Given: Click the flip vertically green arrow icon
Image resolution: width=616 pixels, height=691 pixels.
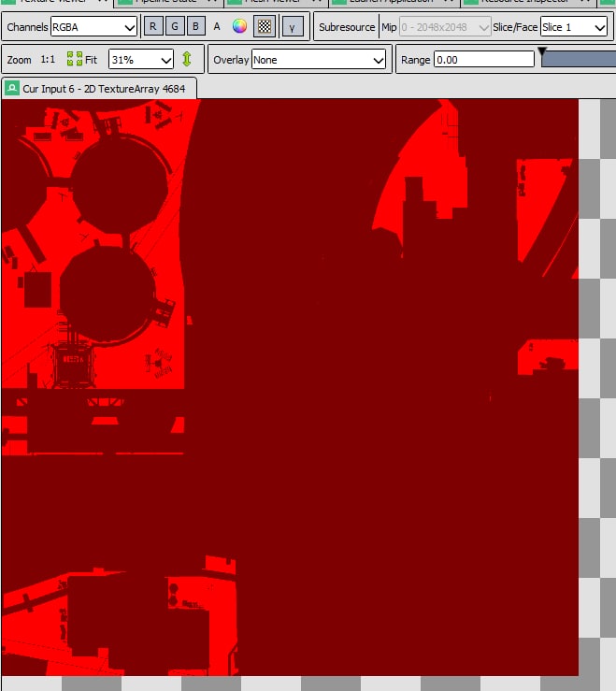Looking at the screenshot, I should click(187, 59).
